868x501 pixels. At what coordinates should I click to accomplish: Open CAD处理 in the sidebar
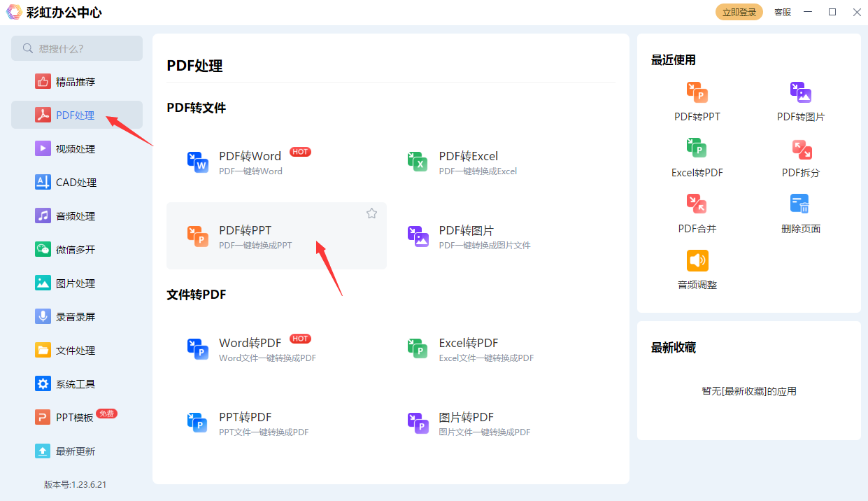point(77,182)
